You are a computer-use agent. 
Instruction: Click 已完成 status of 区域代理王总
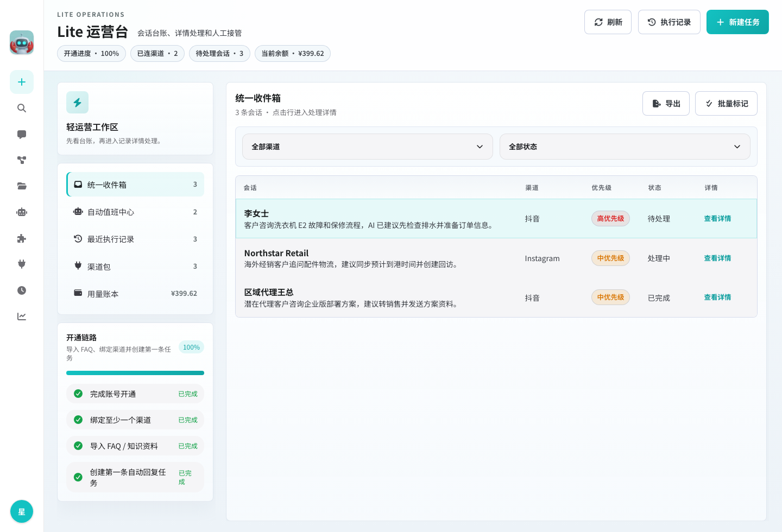pos(659,298)
